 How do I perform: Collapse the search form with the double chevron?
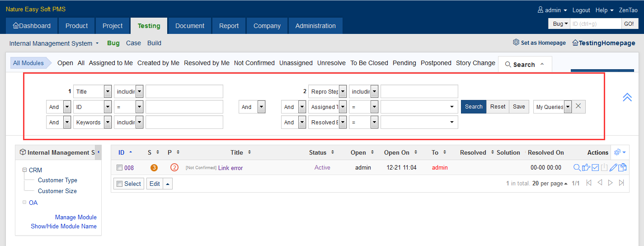tap(627, 97)
